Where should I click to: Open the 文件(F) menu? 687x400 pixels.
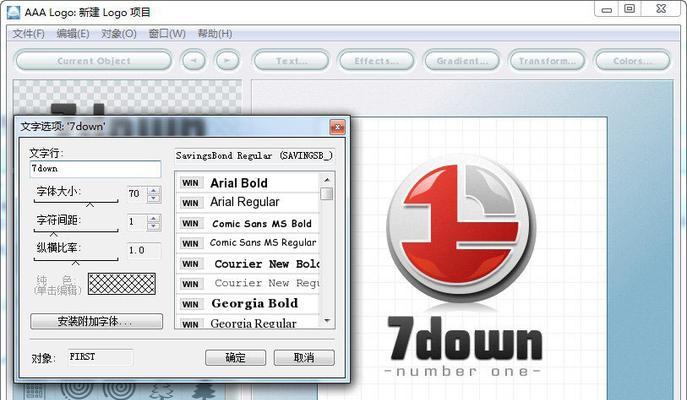coord(28,34)
